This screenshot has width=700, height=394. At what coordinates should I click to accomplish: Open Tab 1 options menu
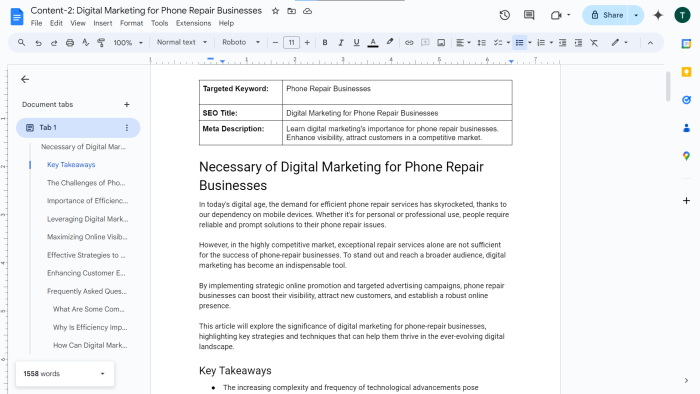[x=127, y=128]
